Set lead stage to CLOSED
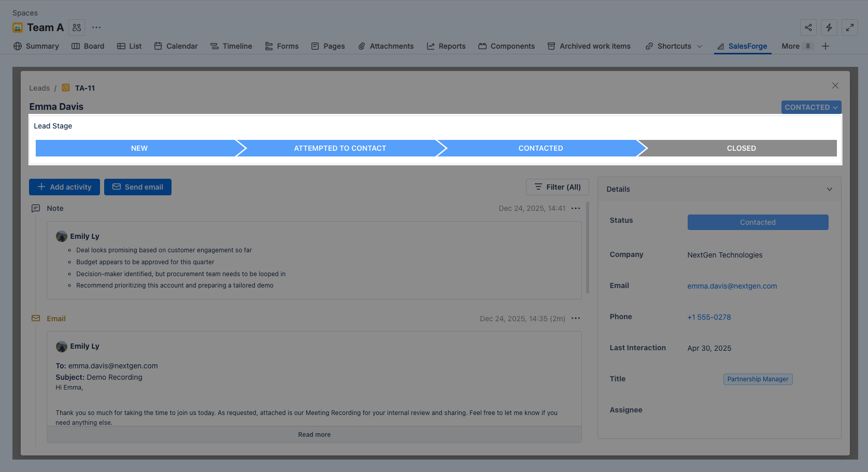Screen dimensions: 868x472 741,148
